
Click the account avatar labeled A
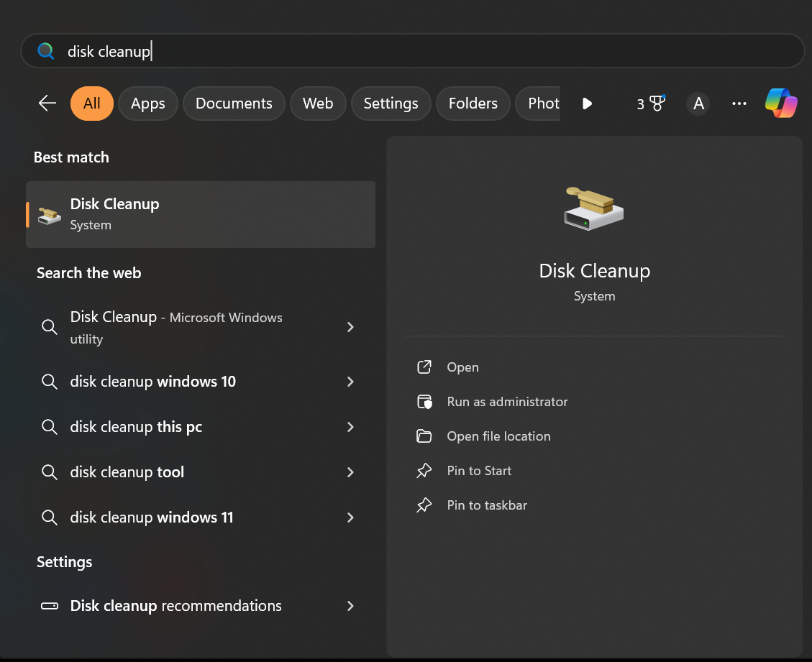click(698, 104)
